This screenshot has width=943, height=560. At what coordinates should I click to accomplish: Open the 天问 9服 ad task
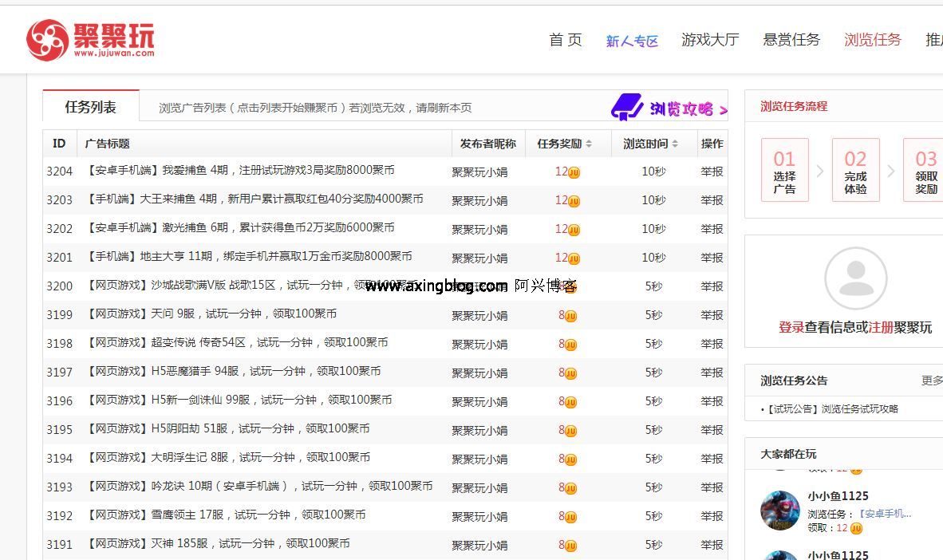pos(211,314)
